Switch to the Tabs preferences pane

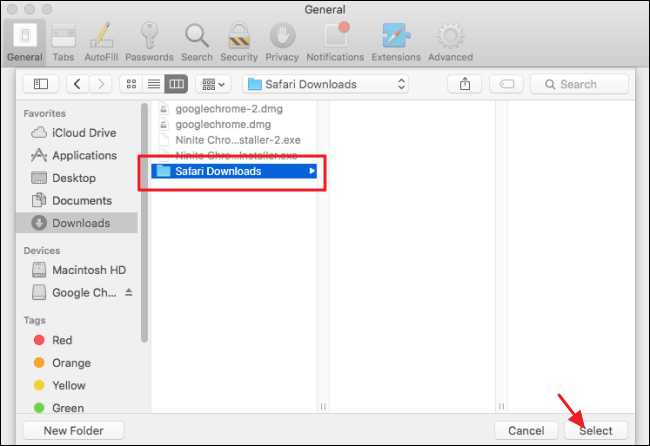(x=63, y=42)
